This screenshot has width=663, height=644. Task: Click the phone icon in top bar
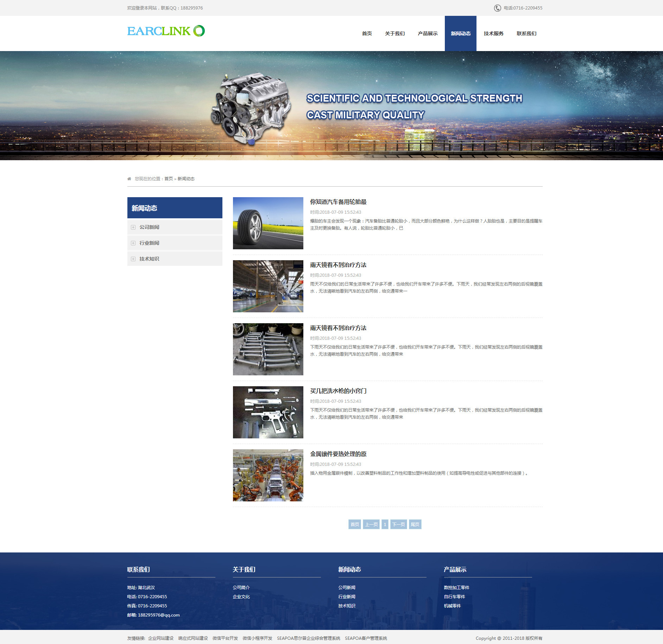coord(497,8)
